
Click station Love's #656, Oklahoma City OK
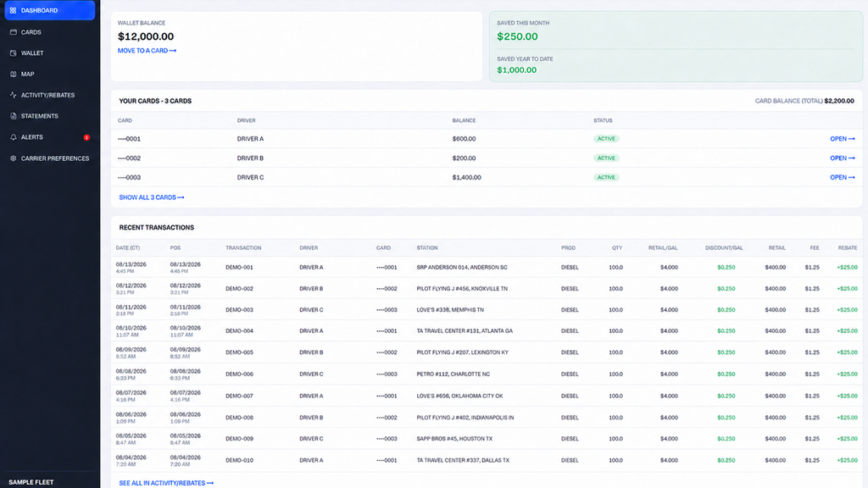point(459,396)
